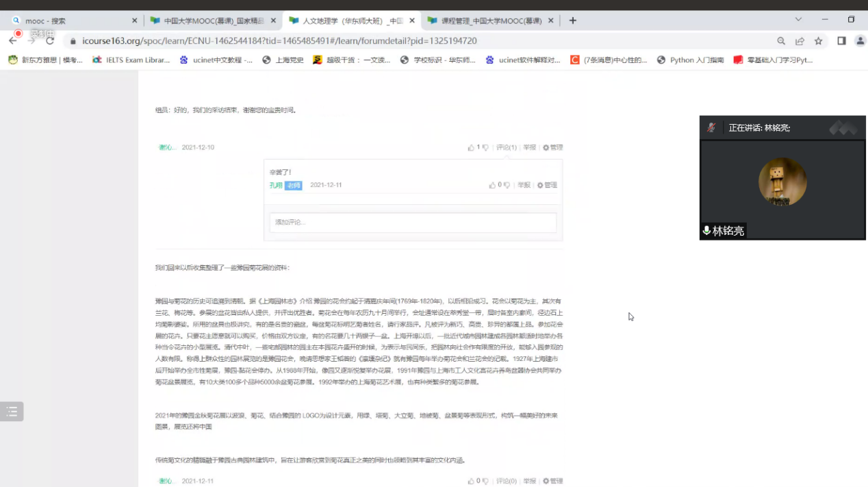Open 管理 gear on the teacher's comment
Image resolution: width=868 pixels, height=487 pixels.
pyautogui.click(x=547, y=185)
